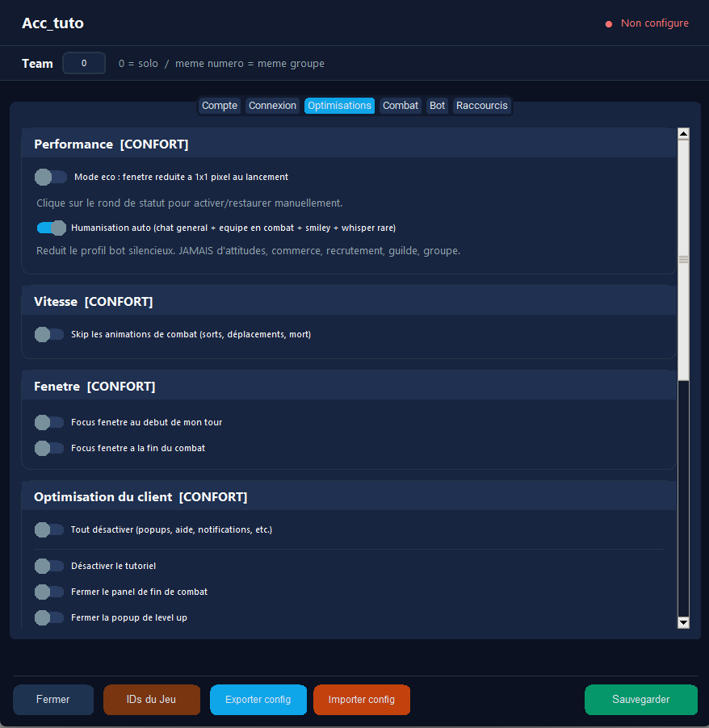The width and height of the screenshot is (709, 728).
Task: Go to the Combat tab
Action: (x=401, y=106)
